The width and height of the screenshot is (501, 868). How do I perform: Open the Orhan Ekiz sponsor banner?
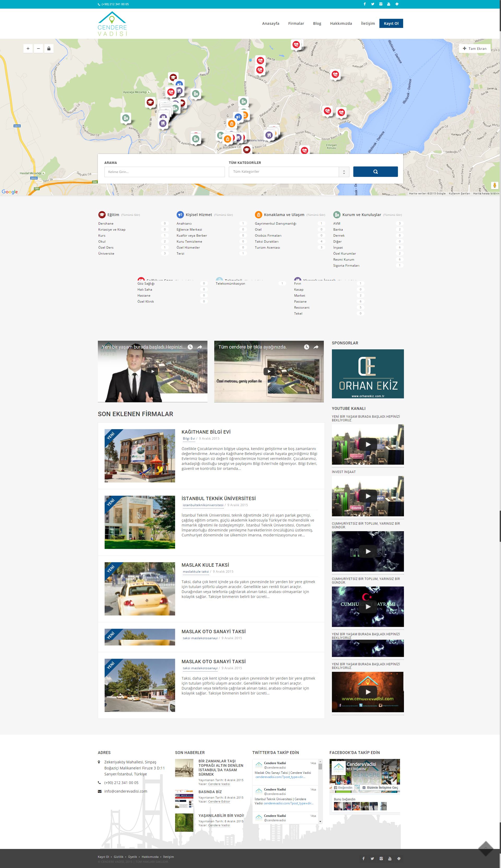[367, 374]
